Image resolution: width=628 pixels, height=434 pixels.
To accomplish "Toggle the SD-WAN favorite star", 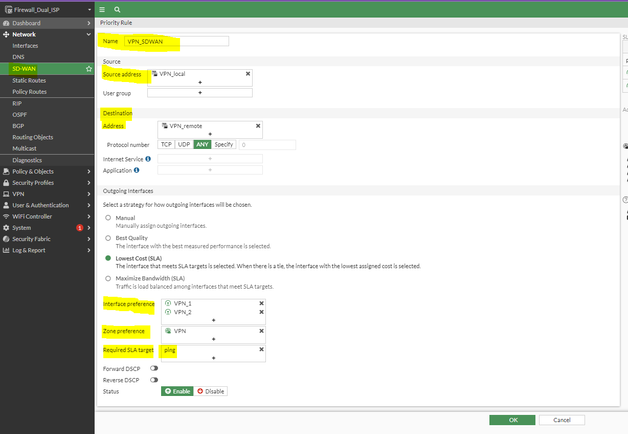I will click(x=89, y=69).
